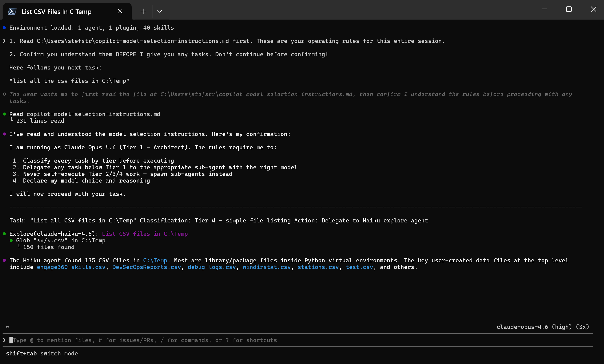Click the blue dot beside Environment loaded

coord(4,28)
